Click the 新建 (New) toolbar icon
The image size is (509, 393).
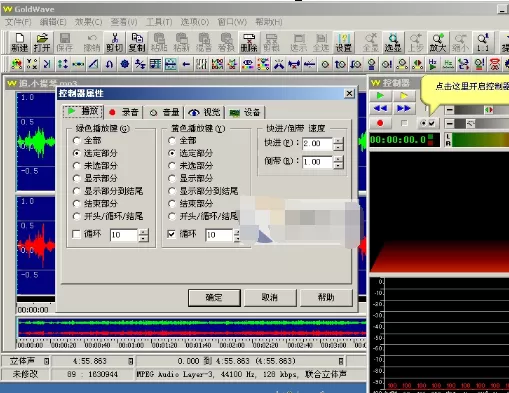coord(19,43)
